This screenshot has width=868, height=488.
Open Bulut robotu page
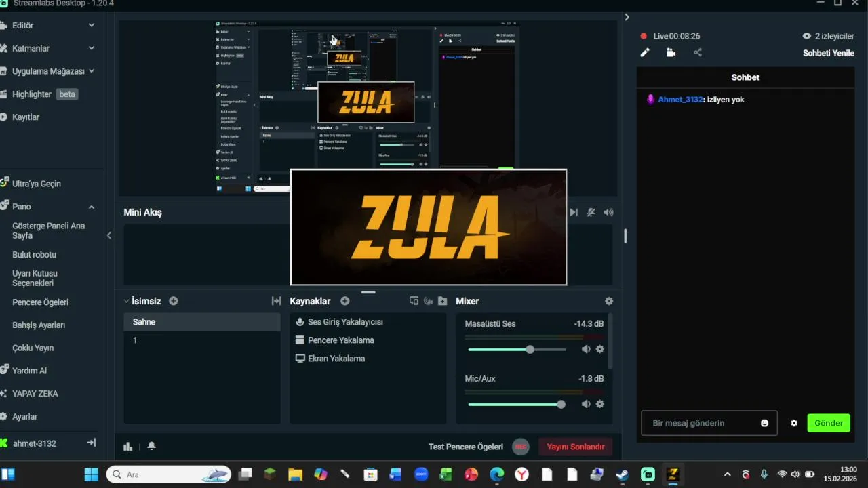click(34, 255)
